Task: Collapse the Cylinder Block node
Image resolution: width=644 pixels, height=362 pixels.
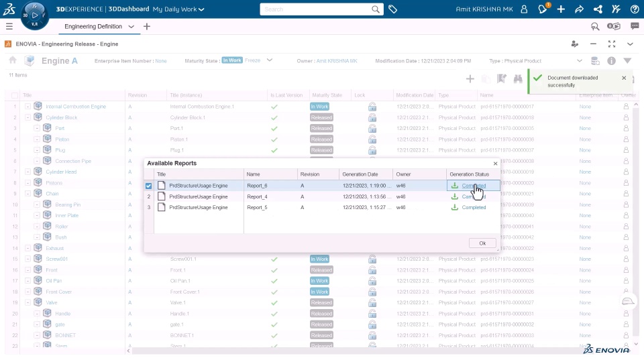Action: coord(28,117)
